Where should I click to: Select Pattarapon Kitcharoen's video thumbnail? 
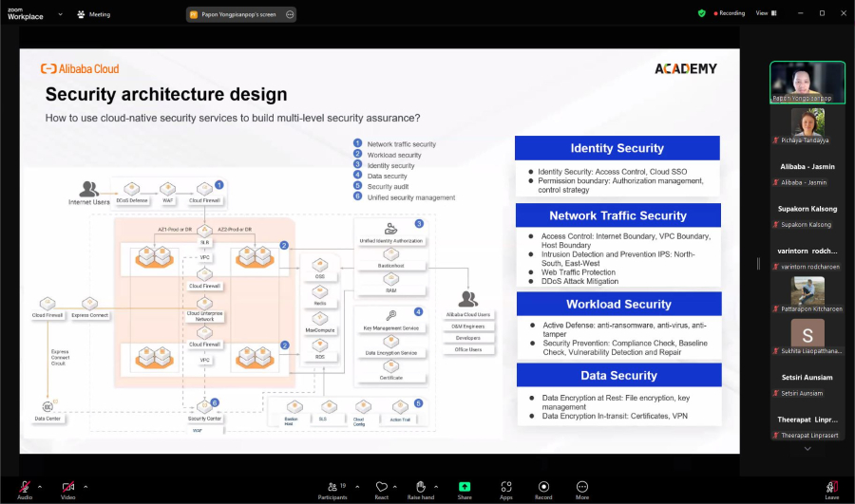click(x=807, y=291)
